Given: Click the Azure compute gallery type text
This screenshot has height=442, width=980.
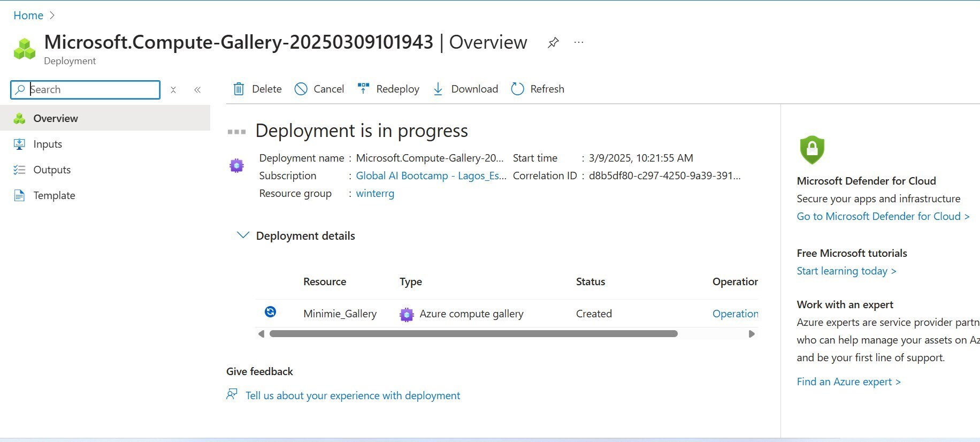Looking at the screenshot, I should tap(471, 314).
